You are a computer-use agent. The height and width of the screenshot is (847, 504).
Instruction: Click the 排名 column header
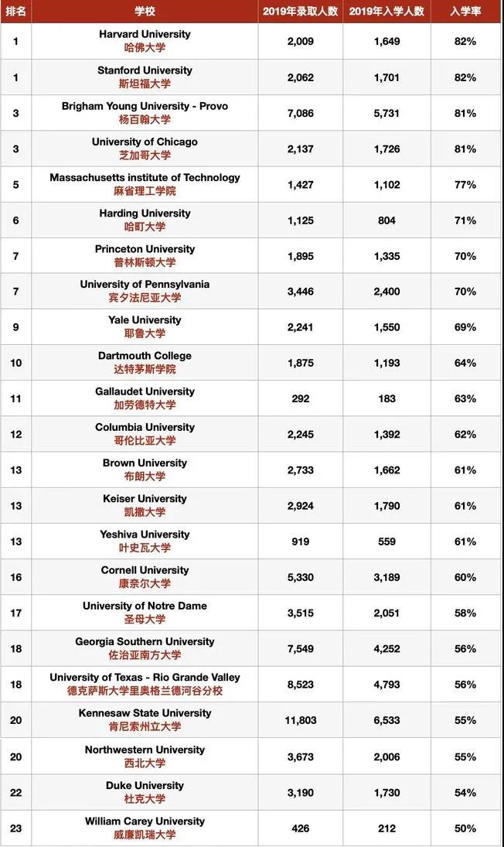point(15,11)
